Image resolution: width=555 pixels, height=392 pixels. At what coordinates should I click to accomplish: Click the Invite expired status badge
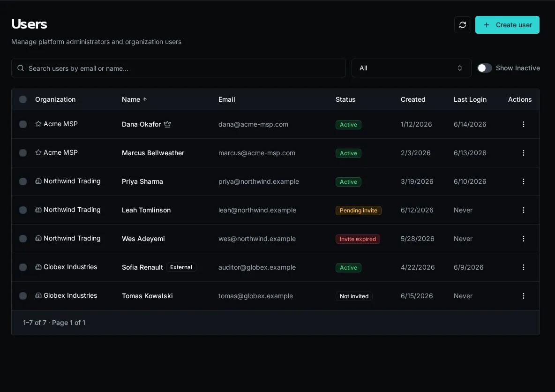click(x=358, y=239)
